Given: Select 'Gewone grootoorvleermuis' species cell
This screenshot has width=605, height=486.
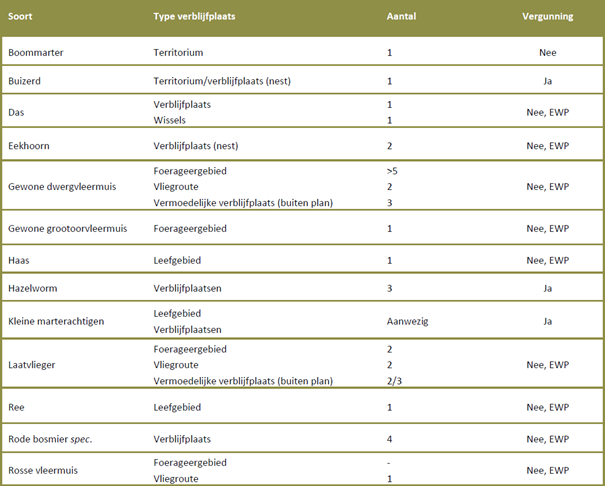Looking at the screenshot, I should pyautogui.click(x=68, y=228).
